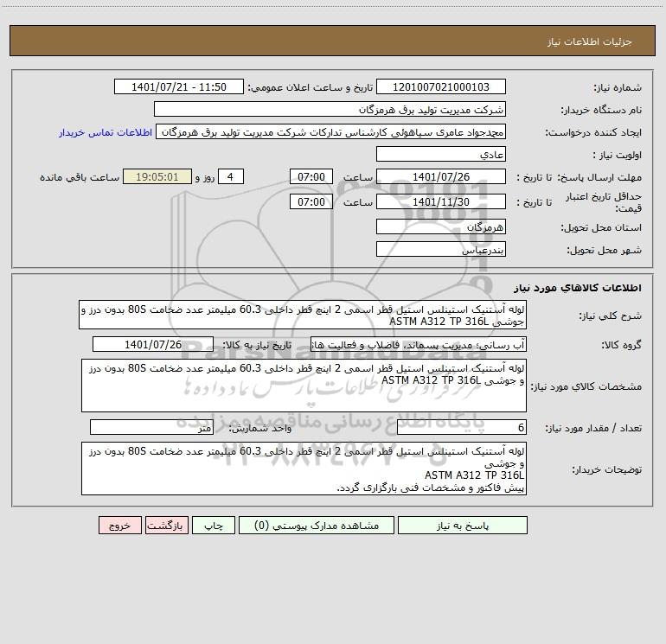Click the announcement date field 1401/07/21 - 11:50
This screenshot has height=644, width=666.
[x=179, y=86]
